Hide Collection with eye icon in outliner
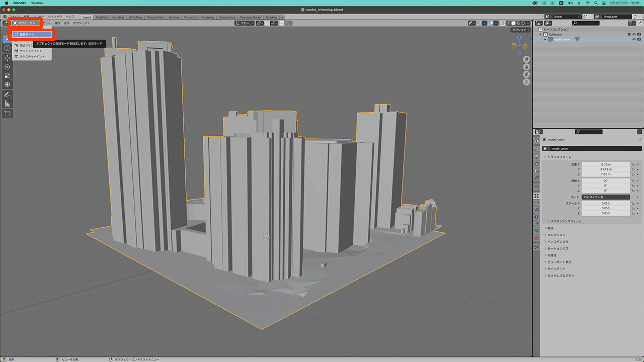This screenshot has width=644, height=362. pos(634,34)
